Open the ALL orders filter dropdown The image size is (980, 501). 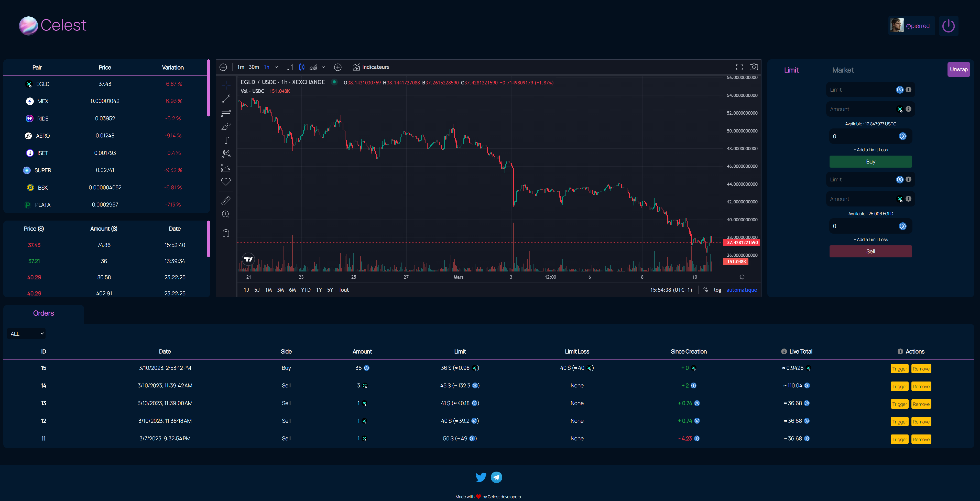pyautogui.click(x=26, y=334)
